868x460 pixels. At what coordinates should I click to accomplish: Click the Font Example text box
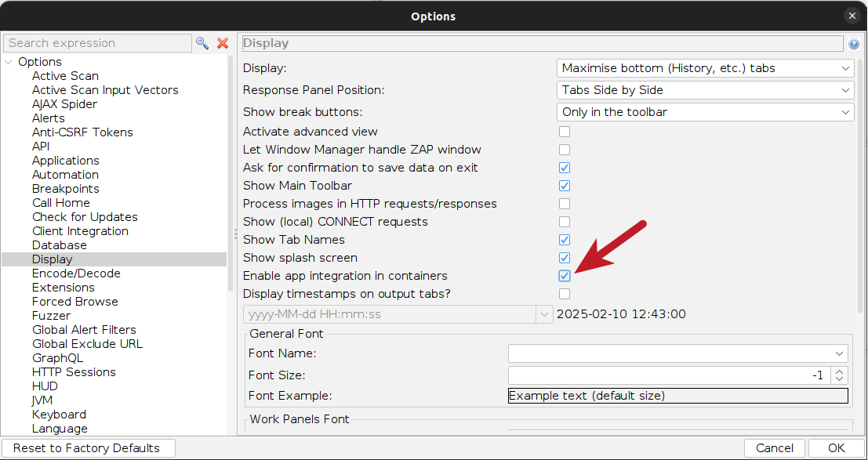(x=678, y=396)
